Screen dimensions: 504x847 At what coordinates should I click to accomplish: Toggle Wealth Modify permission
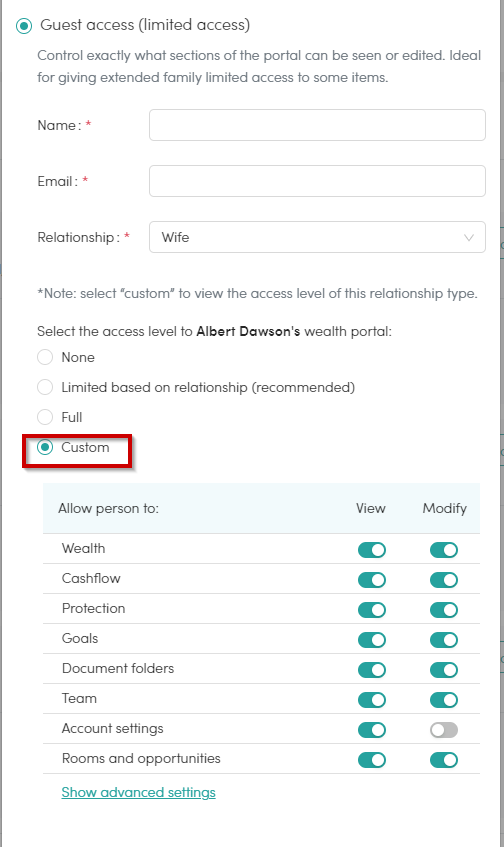point(444,550)
